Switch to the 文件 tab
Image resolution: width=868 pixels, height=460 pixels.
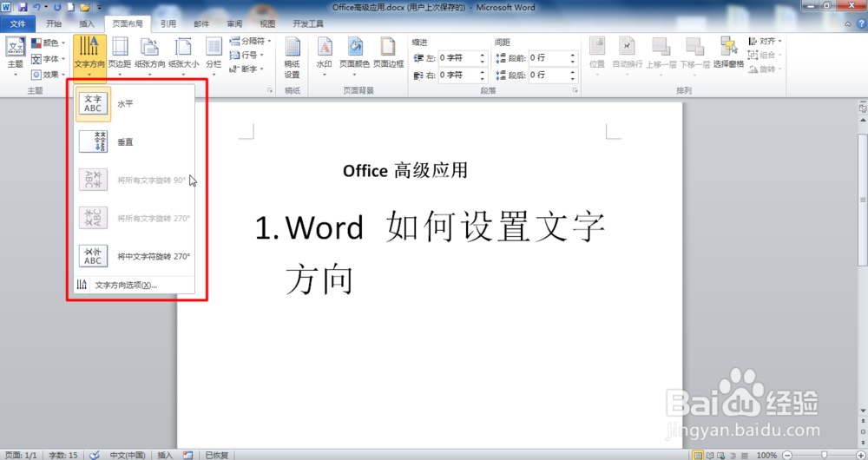[x=17, y=23]
